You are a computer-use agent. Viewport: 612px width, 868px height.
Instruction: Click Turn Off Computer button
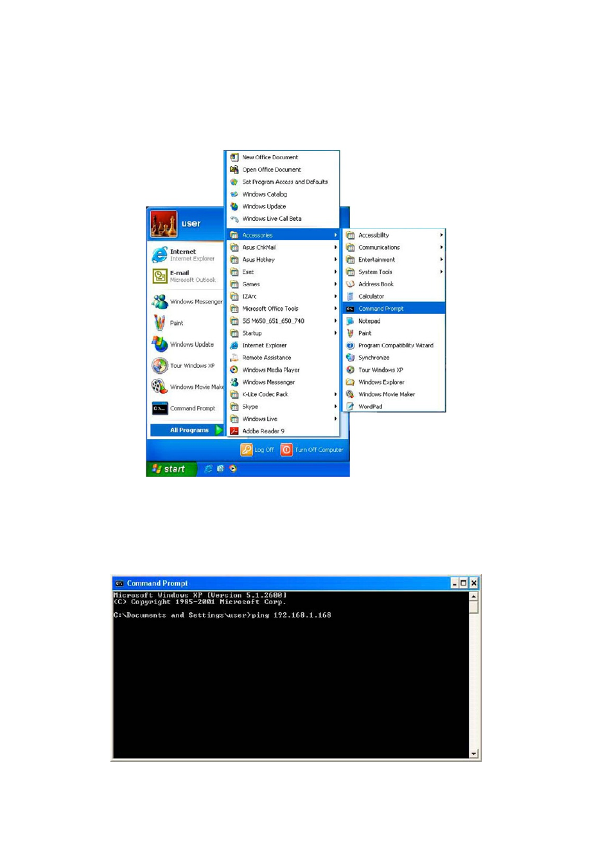[x=312, y=450]
